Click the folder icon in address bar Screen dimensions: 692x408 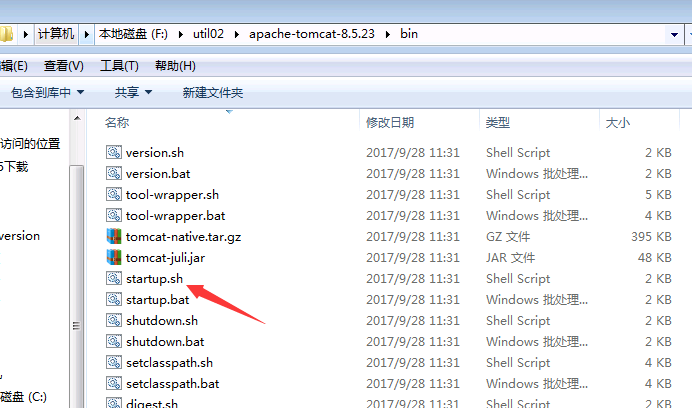click(6, 34)
